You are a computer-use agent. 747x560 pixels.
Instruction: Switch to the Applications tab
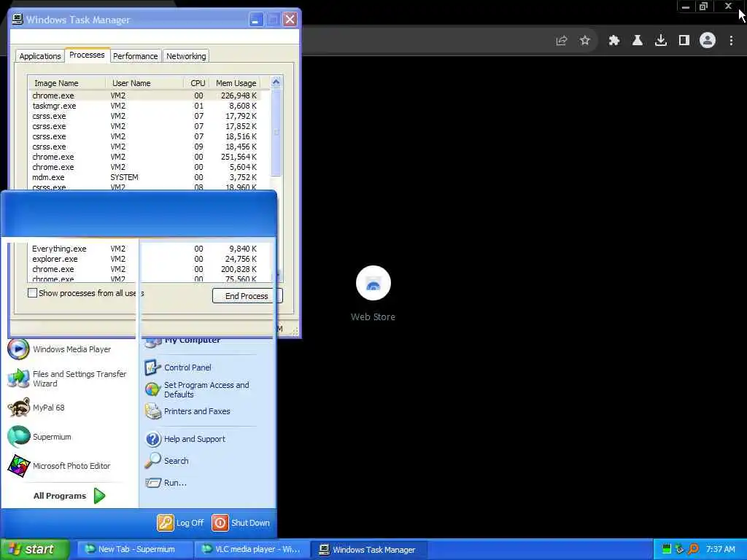(40, 56)
